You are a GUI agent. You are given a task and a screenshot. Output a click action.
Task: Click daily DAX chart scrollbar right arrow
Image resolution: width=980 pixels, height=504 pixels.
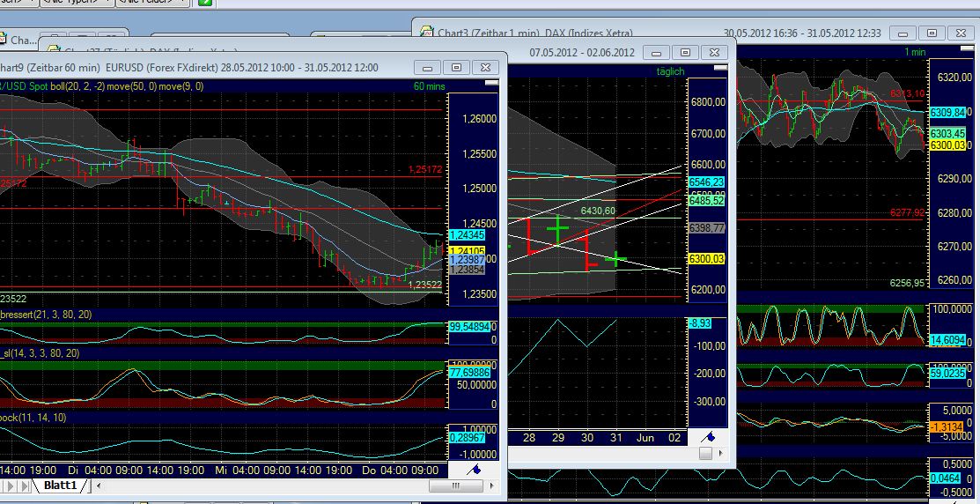click(x=720, y=453)
